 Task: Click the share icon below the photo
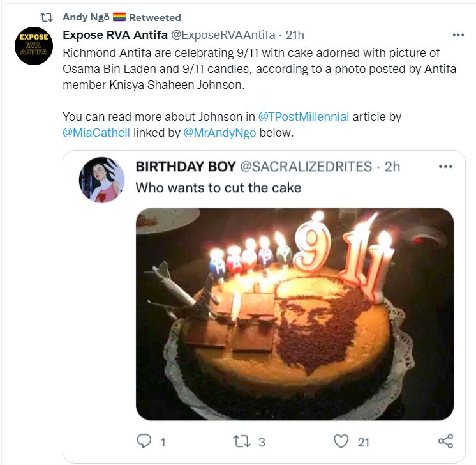coord(445,441)
